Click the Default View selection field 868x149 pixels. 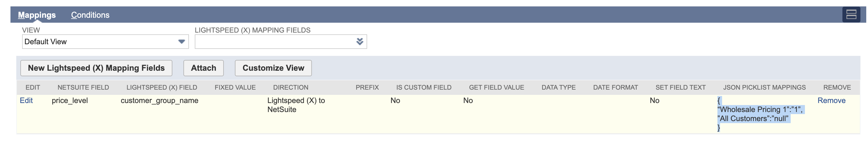(99, 42)
